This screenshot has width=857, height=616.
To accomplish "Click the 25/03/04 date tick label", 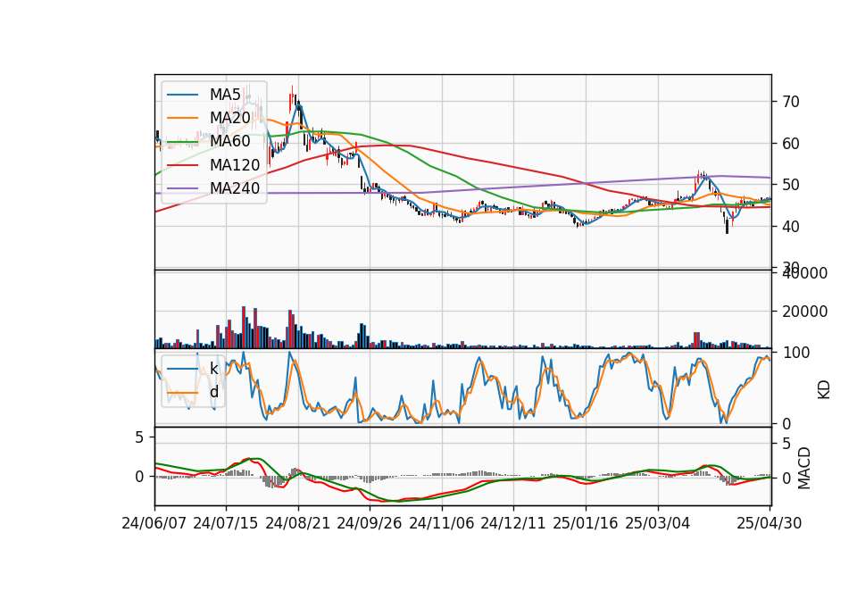I will point(658,523).
